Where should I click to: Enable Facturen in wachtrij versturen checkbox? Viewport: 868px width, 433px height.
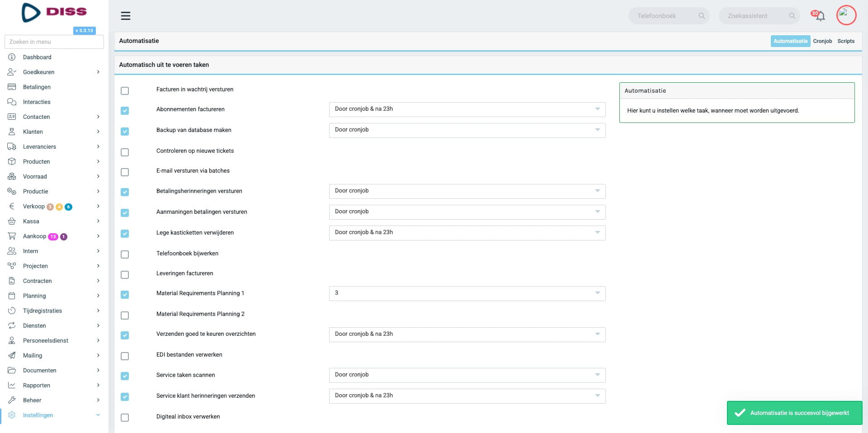click(125, 91)
